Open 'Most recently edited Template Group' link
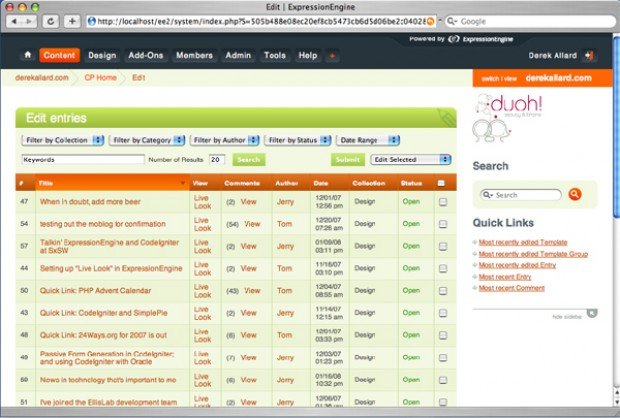The image size is (620, 418). pos(533,253)
